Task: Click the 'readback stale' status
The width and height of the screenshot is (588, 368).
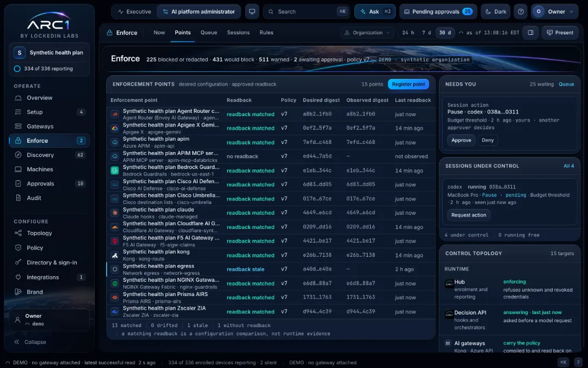Action: tap(245, 269)
